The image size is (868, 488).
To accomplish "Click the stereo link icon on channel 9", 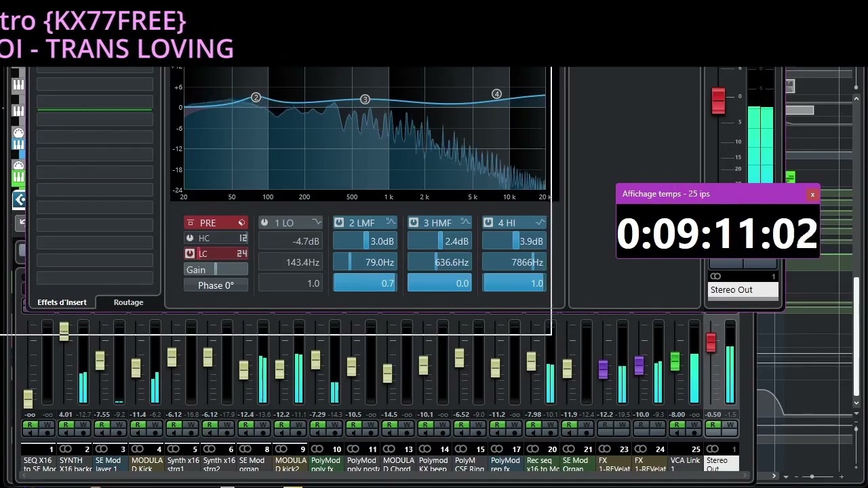I will click(281, 449).
